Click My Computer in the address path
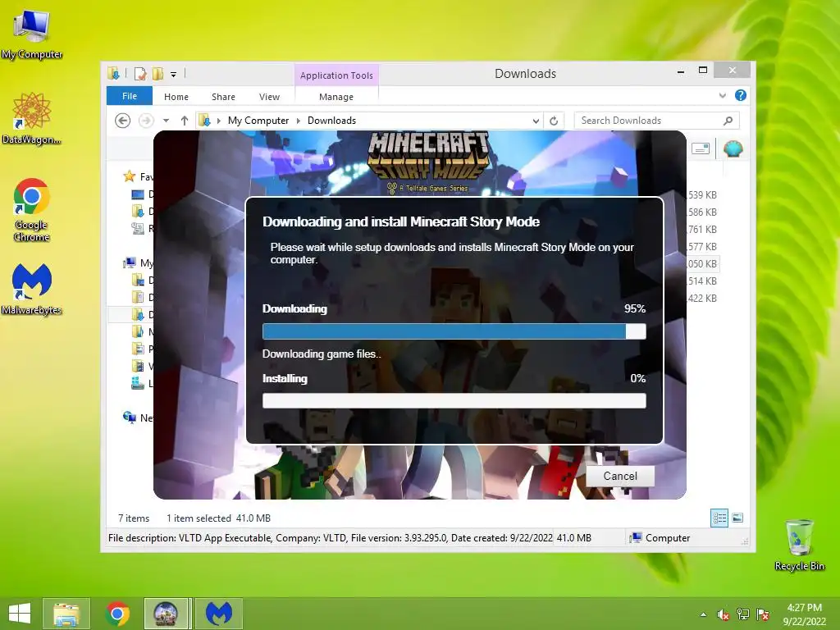This screenshot has height=630, width=840. tap(258, 121)
